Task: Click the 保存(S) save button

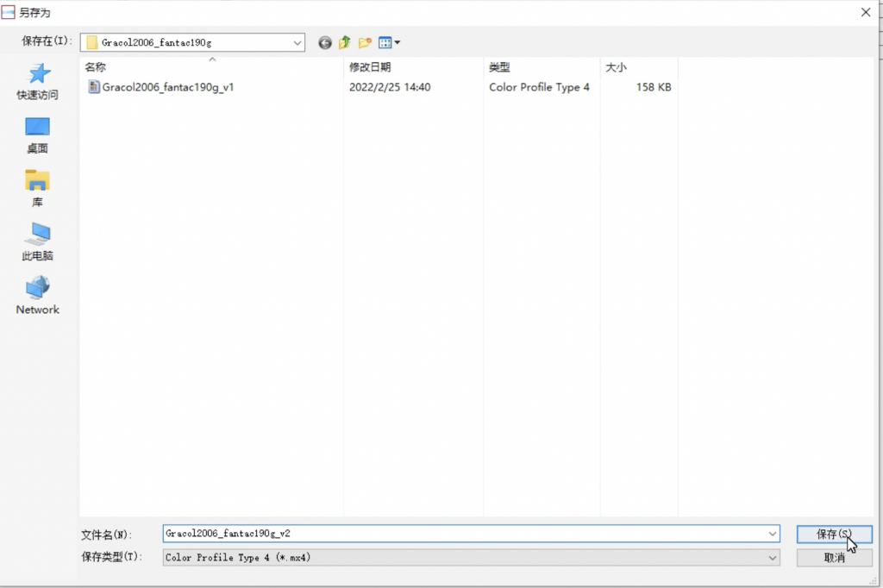Action: 834,534
